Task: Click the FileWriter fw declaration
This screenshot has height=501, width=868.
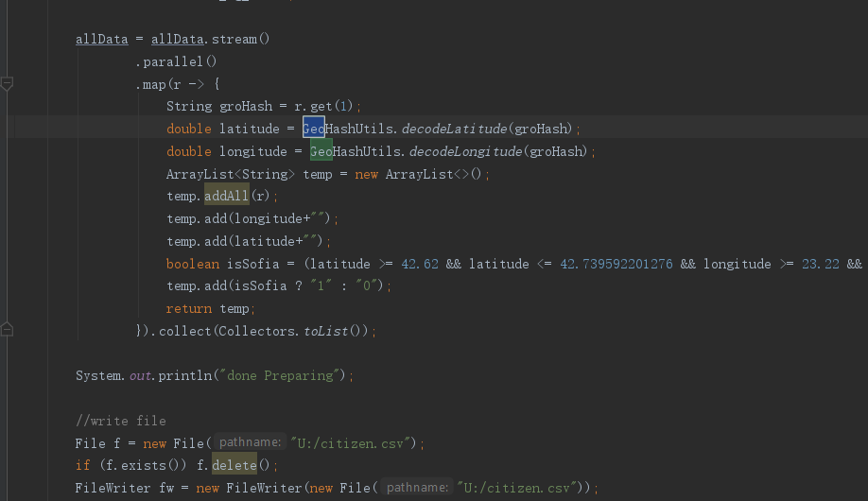Action: pyautogui.click(x=125, y=489)
